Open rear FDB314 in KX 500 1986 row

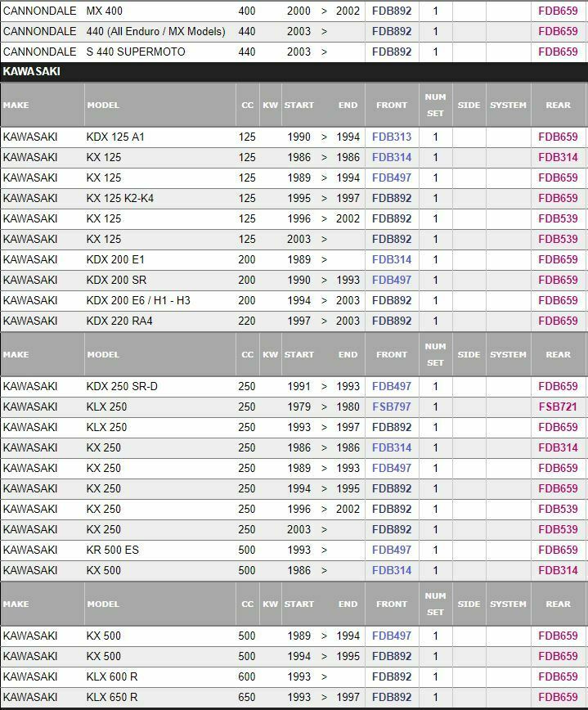pyautogui.click(x=558, y=570)
